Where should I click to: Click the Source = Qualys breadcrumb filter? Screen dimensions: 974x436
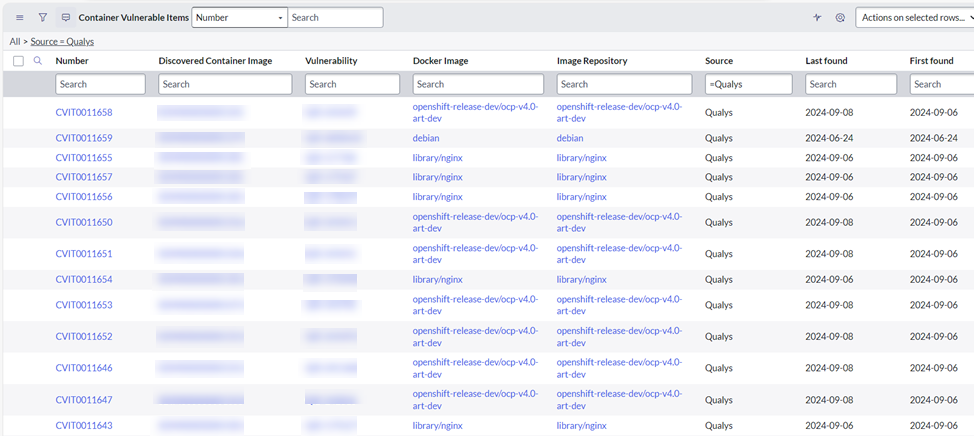(62, 42)
